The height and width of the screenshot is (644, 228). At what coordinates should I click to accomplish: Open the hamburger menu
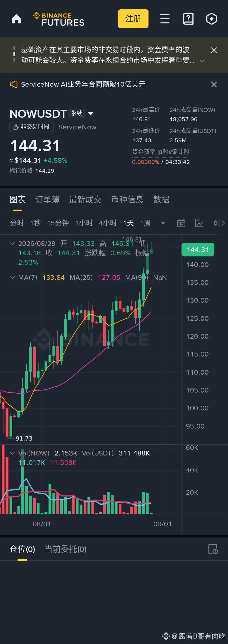pyautogui.click(x=165, y=19)
